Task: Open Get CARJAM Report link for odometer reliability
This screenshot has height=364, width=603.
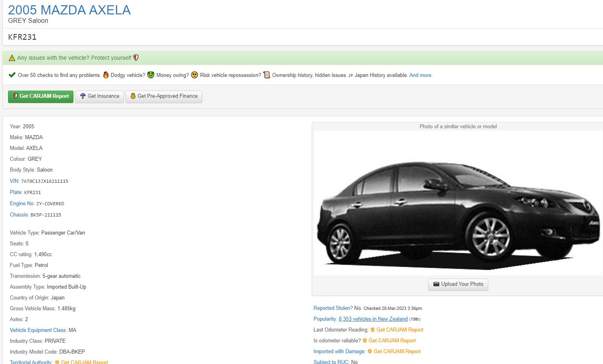Action: tap(392, 341)
